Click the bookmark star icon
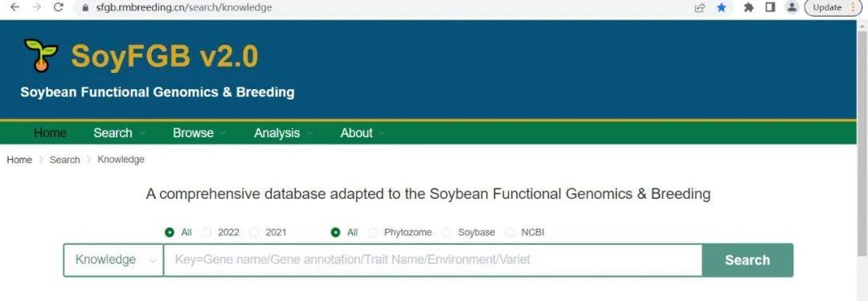The width and height of the screenshot is (868, 301). tap(722, 8)
